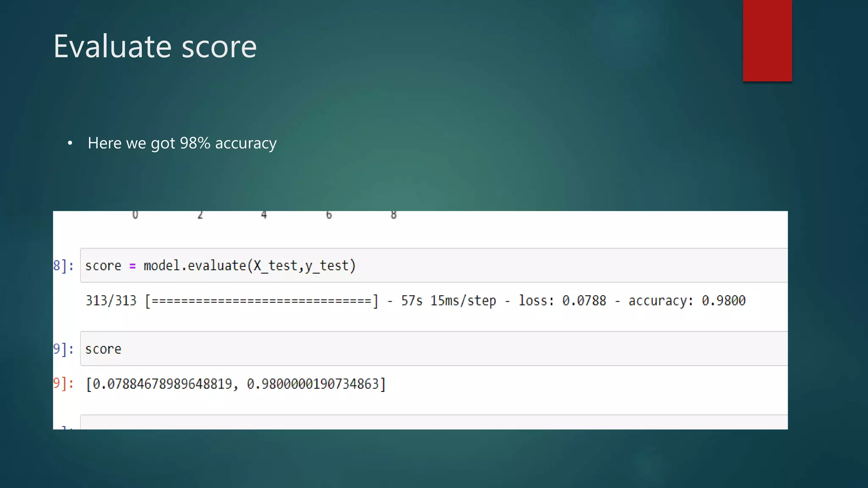Click the empty code cell at the bottom

point(434,422)
